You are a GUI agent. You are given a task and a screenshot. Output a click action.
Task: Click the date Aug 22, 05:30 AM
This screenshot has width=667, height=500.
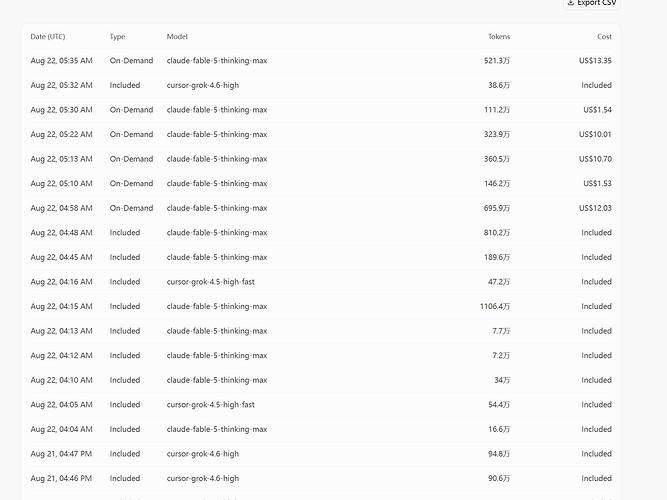pyautogui.click(x=61, y=110)
